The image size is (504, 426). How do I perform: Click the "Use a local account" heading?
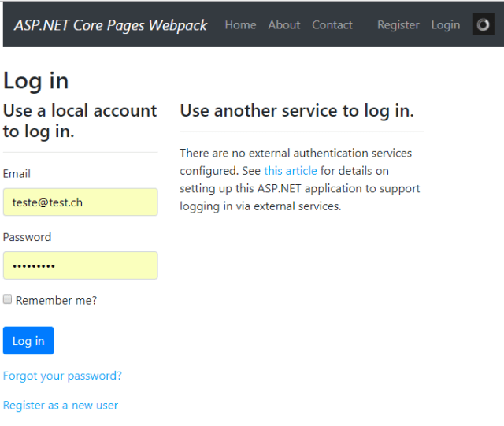tap(80, 120)
